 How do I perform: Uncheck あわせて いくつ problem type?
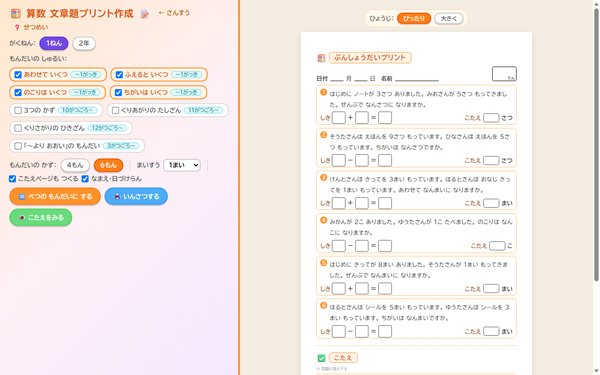18,75
